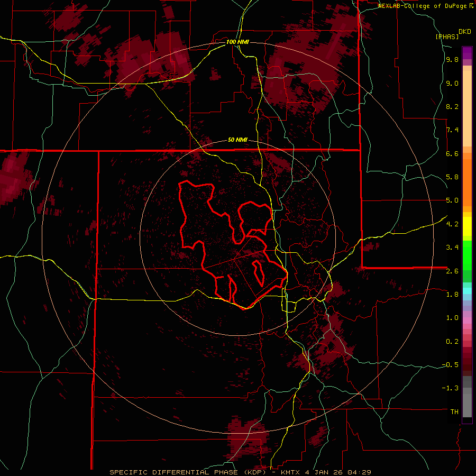Click the -1.3 scale value
The height and width of the screenshot is (476, 476).
pyautogui.click(x=450, y=388)
